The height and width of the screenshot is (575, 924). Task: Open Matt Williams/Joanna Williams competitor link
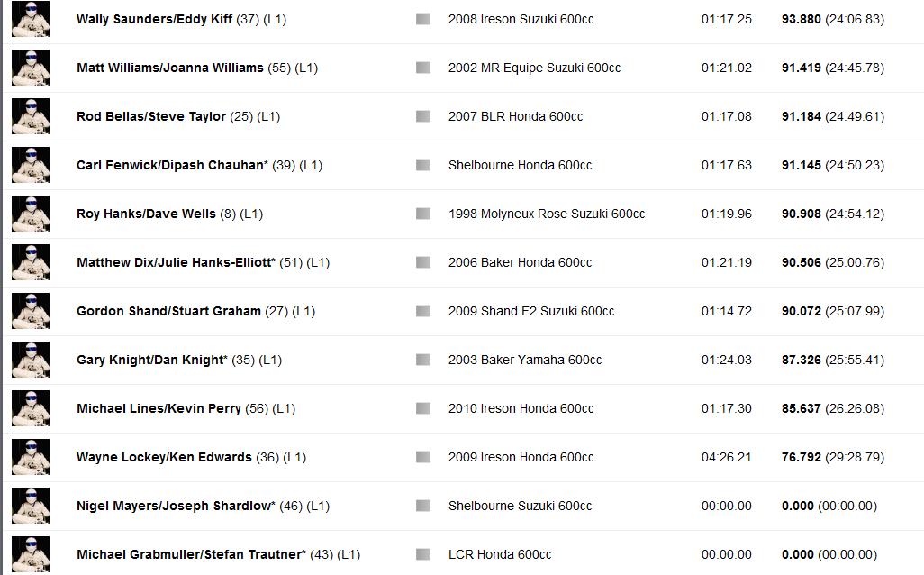tap(169, 68)
